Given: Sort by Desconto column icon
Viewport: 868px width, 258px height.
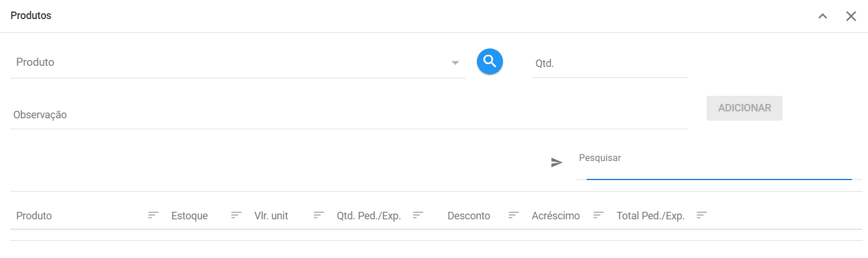Looking at the screenshot, I should click(x=513, y=215).
